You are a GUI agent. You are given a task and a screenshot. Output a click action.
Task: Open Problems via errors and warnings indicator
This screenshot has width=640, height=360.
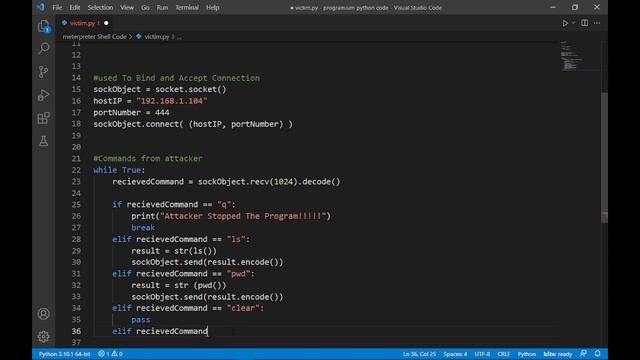(x=110, y=354)
